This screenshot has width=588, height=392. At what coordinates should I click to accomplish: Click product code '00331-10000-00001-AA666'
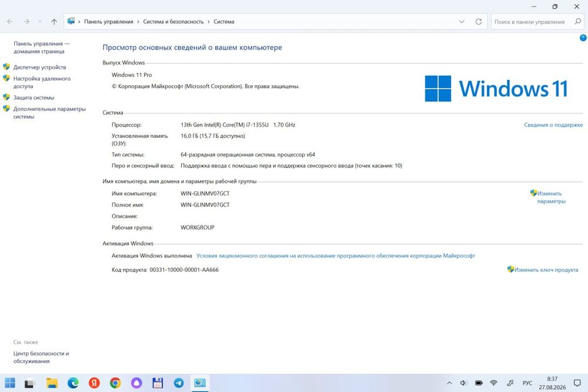pyautogui.click(x=184, y=270)
